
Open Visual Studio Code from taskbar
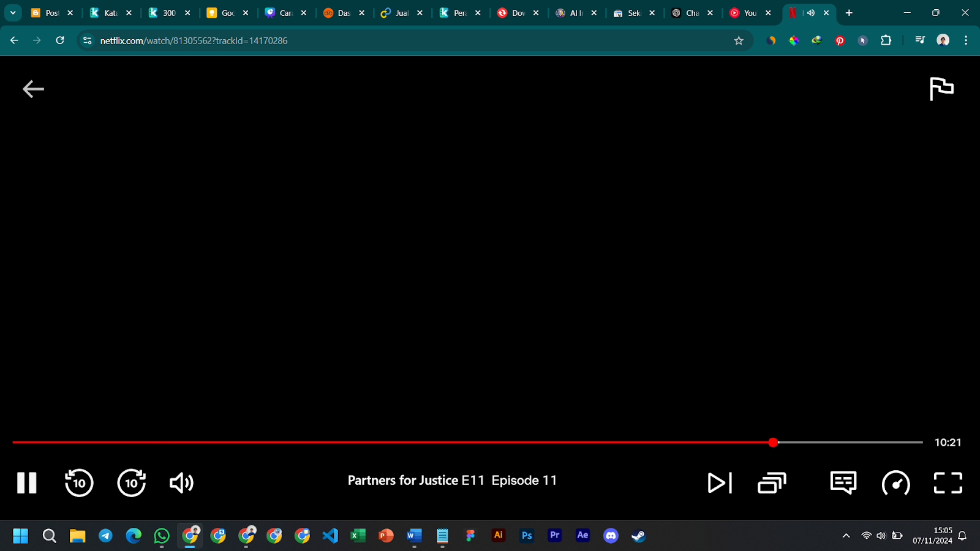coord(330,536)
